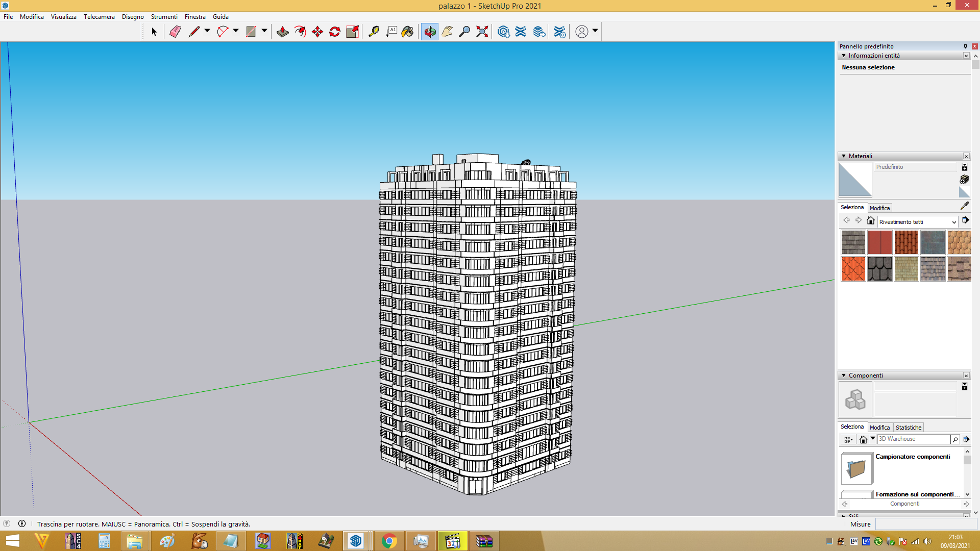980x551 pixels.
Task: Switch to the Statistiche tab
Action: pyautogui.click(x=909, y=428)
